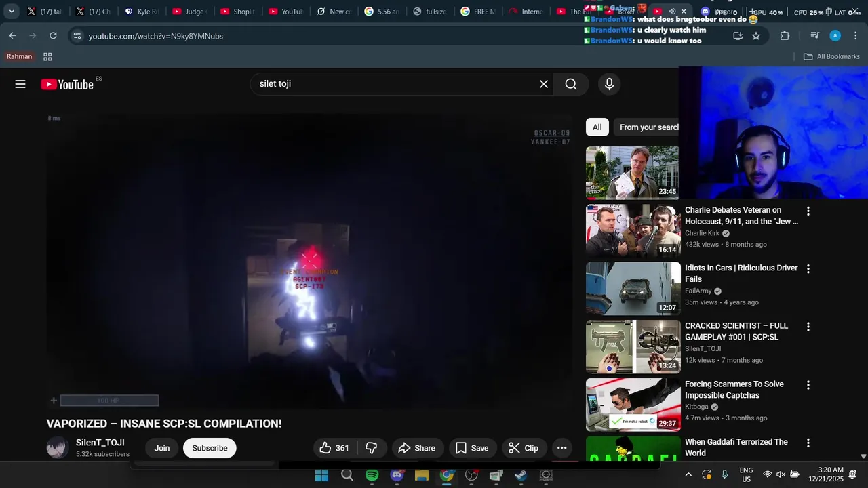Screen dimensions: 868x488
Task: Open options for When Gaddafi Terrorized video
Action: coord(808,443)
